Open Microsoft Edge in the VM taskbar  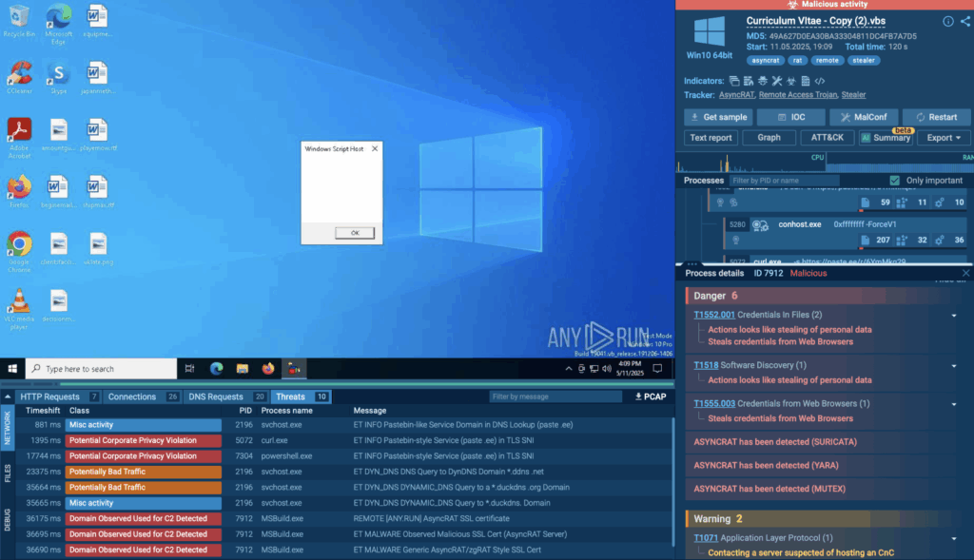coord(216,369)
